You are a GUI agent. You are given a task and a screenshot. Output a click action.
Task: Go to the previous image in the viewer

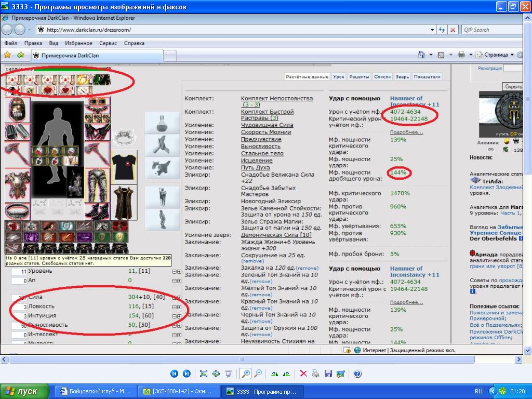(174, 374)
